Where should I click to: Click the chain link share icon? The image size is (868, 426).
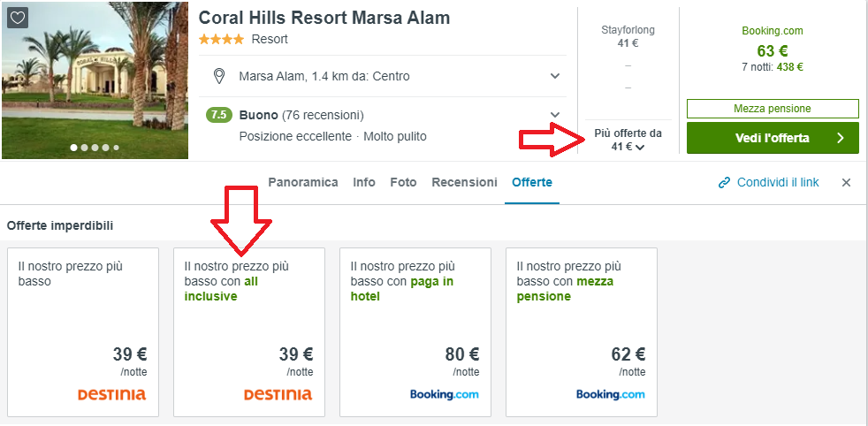coord(725,183)
